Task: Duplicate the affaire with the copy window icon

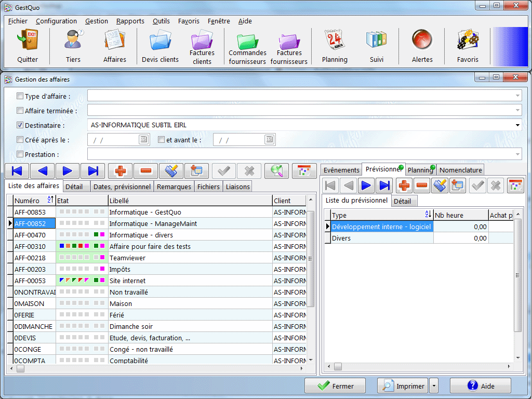Action: click(197, 170)
